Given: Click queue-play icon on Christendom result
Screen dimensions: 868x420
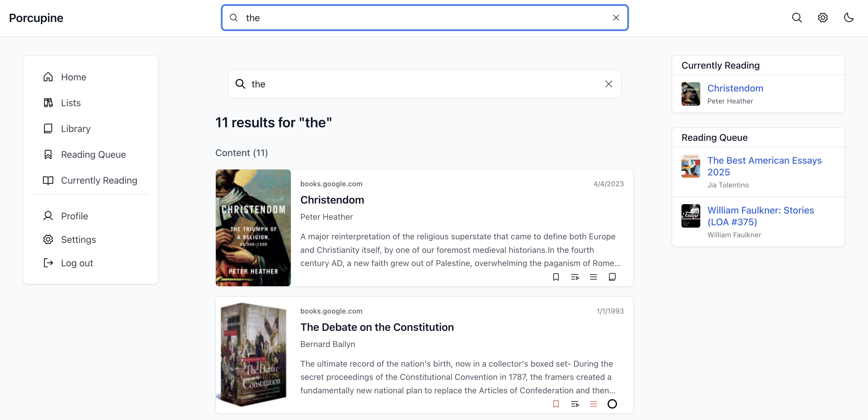Looking at the screenshot, I should tap(574, 277).
